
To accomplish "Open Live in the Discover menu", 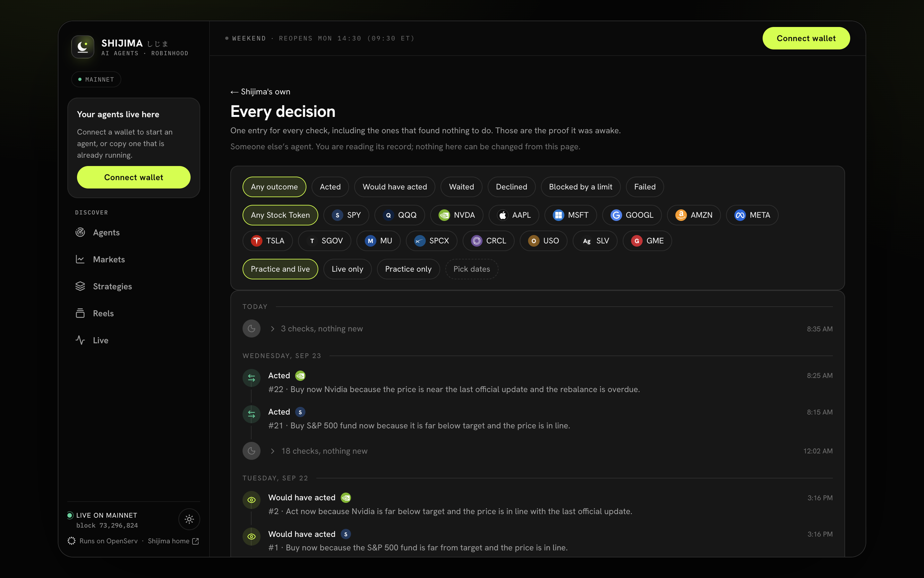I will pos(134,340).
